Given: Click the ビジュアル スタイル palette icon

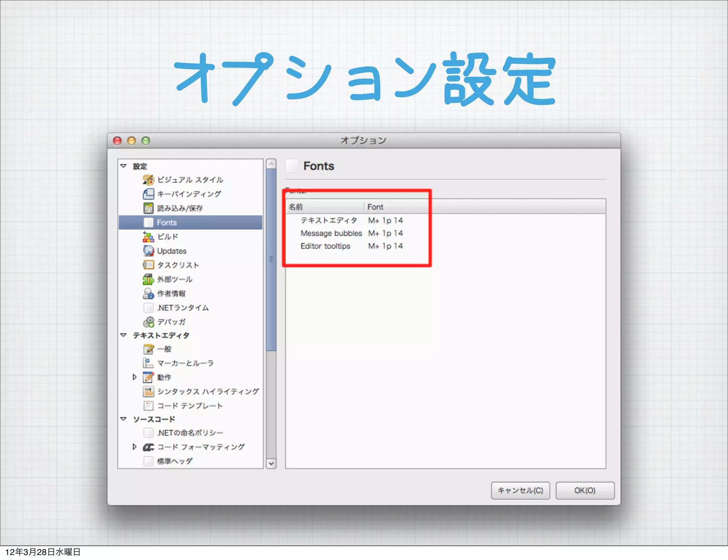Looking at the screenshot, I should point(148,180).
